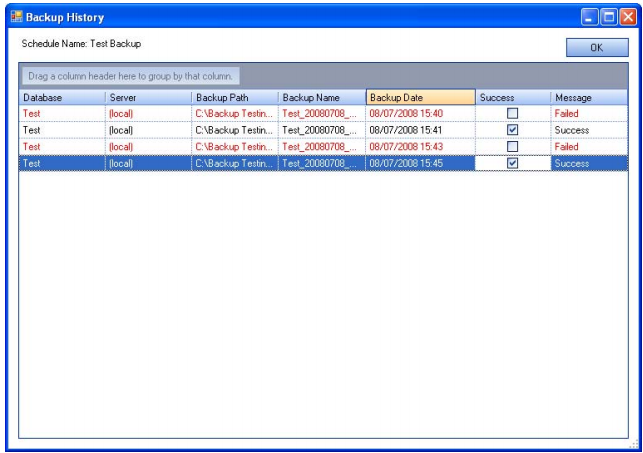
Task: Sort by the Backup Path column header
Action: coord(235,98)
